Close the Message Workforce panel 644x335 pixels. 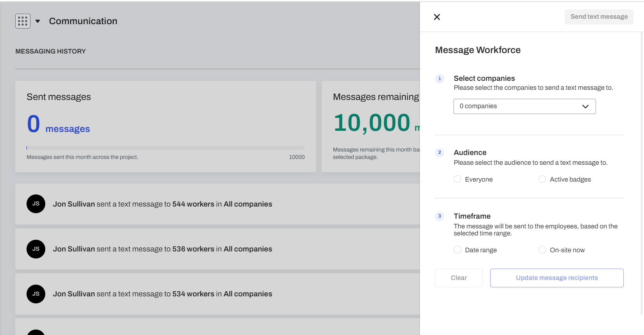point(437,17)
